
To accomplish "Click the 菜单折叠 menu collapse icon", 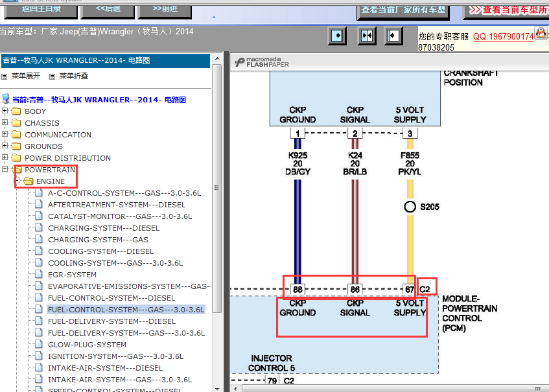I will [52, 76].
